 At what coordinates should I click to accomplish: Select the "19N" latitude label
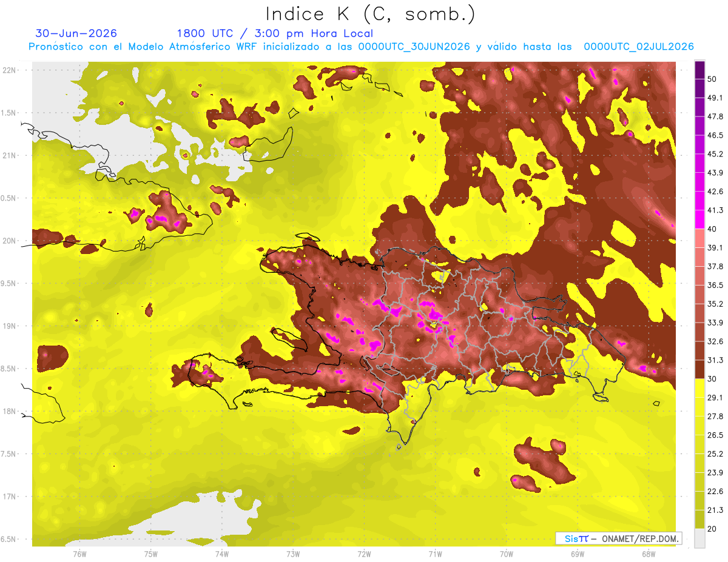pos(10,326)
